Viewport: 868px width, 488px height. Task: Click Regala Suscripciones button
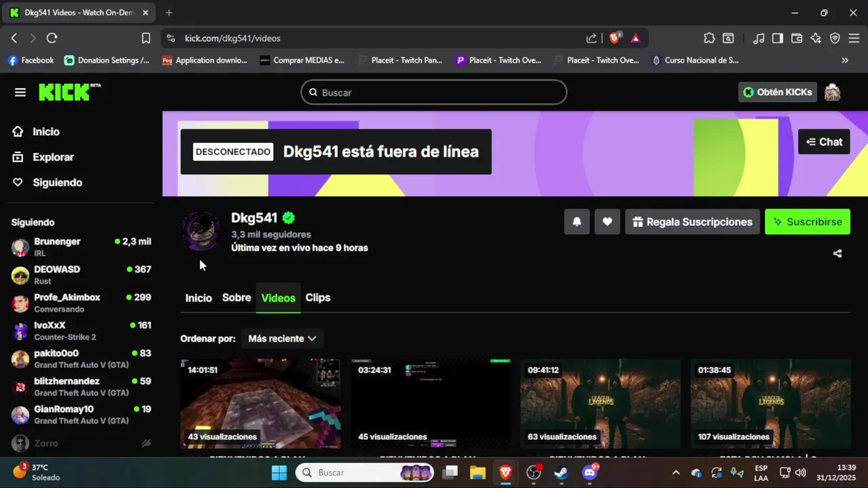point(692,222)
